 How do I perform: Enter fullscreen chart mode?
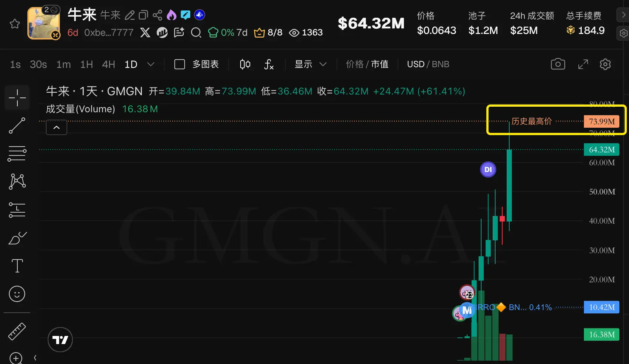click(583, 64)
